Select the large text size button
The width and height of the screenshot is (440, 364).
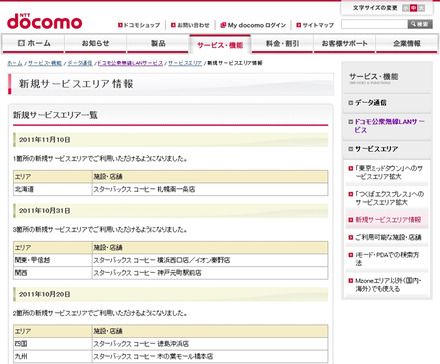point(422,8)
